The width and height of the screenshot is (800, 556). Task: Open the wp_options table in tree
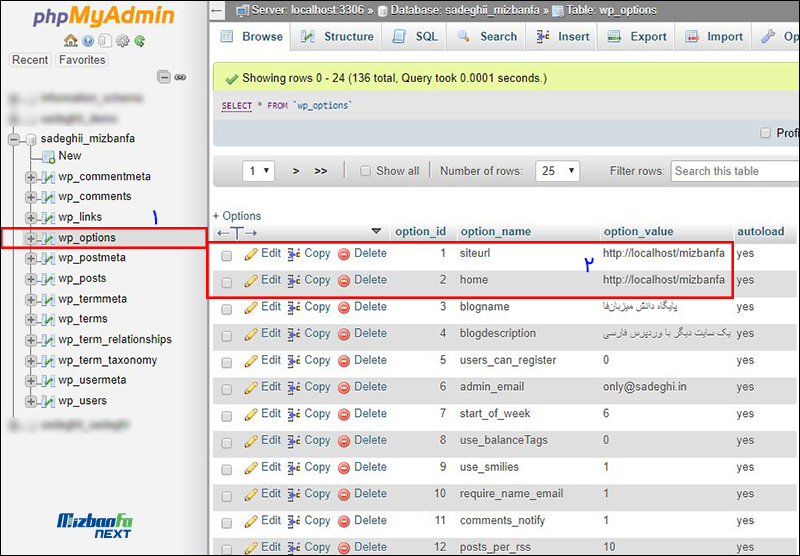pyautogui.click(x=87, y=238)
